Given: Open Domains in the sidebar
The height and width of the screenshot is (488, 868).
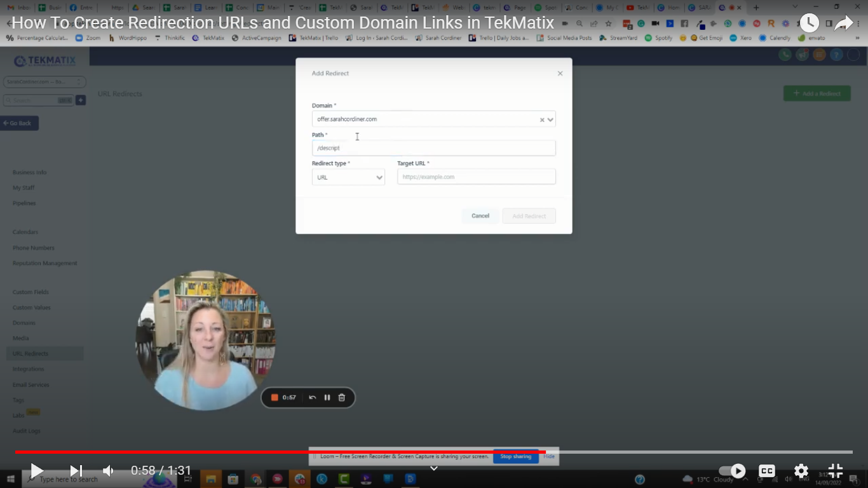Looking at the screenshot, I should (x=24, y=323).
